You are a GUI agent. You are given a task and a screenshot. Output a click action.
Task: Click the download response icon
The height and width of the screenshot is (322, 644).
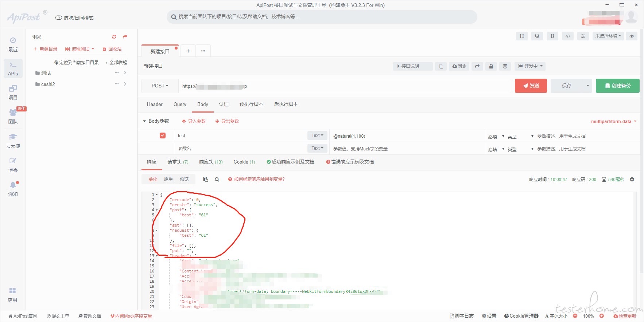coord(632,180)
